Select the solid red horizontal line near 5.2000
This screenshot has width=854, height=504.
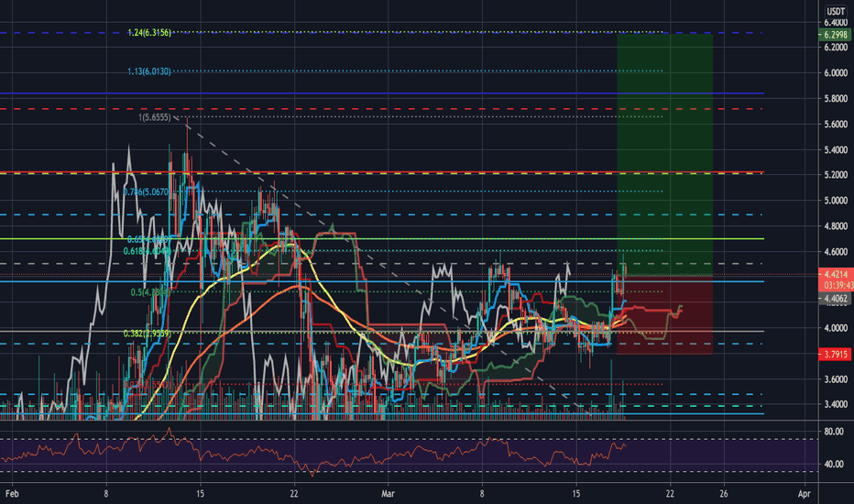(381, 172)
